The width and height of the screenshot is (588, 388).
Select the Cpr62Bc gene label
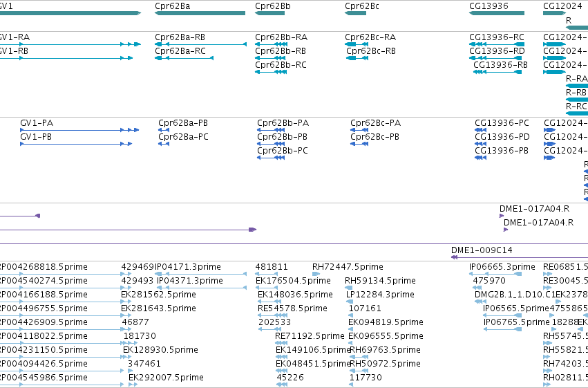(362, 6)
